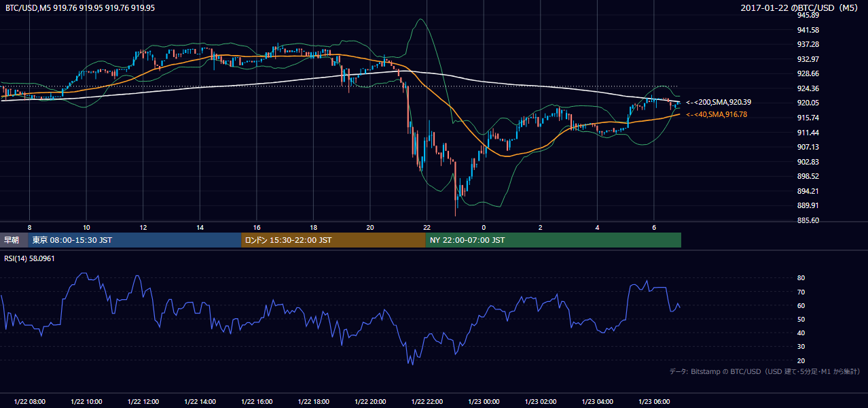Screen dimensions: 868x408
Task: Click the time label 1/22 16:00
Action: 256,402
